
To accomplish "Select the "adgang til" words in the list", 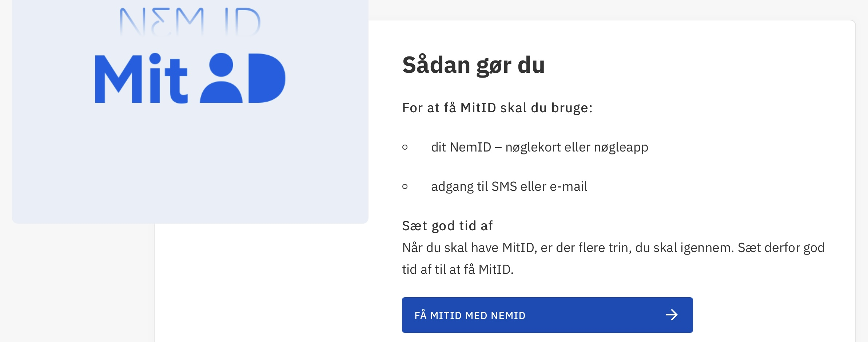I will [459, 186].
